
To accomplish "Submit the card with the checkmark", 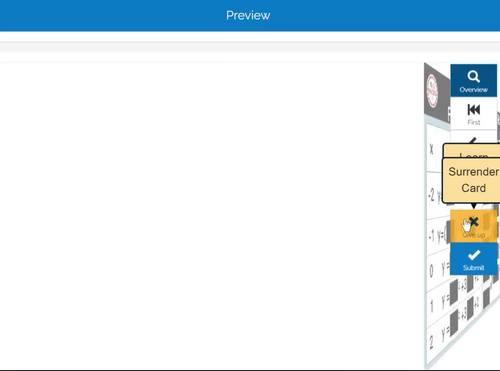I will click(x=474, y=259).
